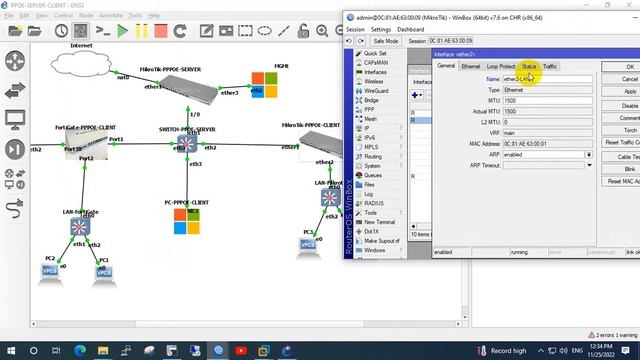Open a GNS3 project via folder icon
The width and height of the screenshot is (640, 360).
coord(35,31)
